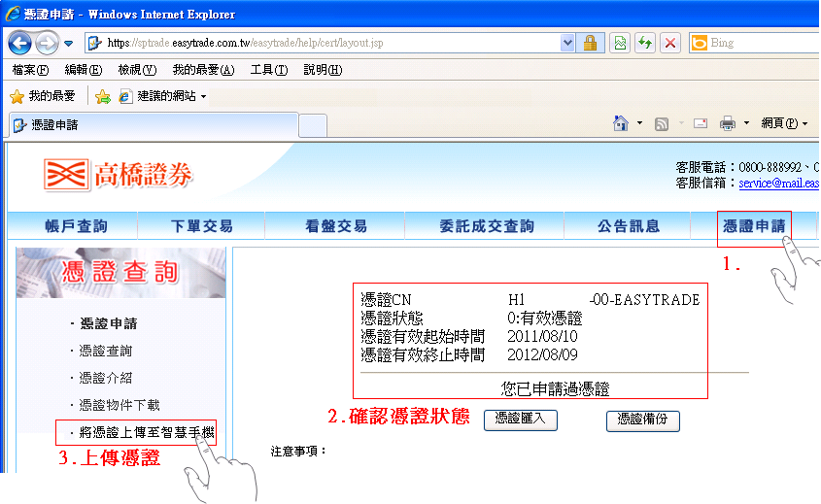The image size is (821, 504).
Task: Click the service@mail email link
Action: (x=778, y=184)
